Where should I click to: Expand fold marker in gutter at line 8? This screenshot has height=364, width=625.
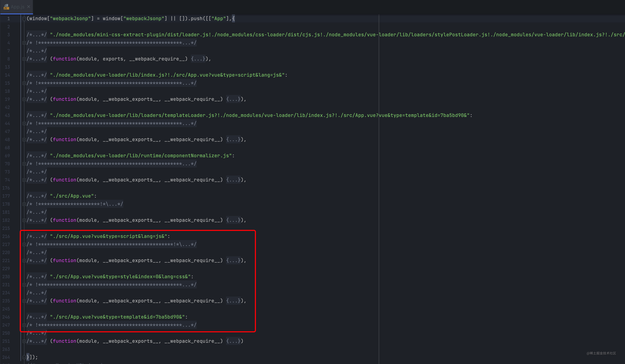[x=24, y=59]
